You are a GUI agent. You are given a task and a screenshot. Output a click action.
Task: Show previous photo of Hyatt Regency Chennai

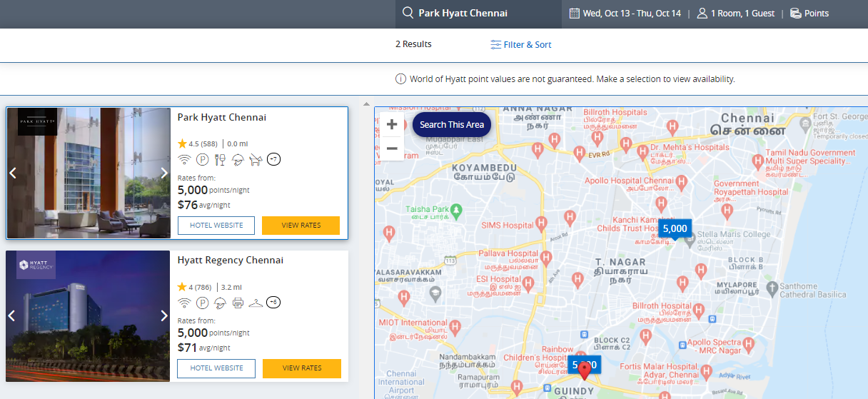(12, 315)
